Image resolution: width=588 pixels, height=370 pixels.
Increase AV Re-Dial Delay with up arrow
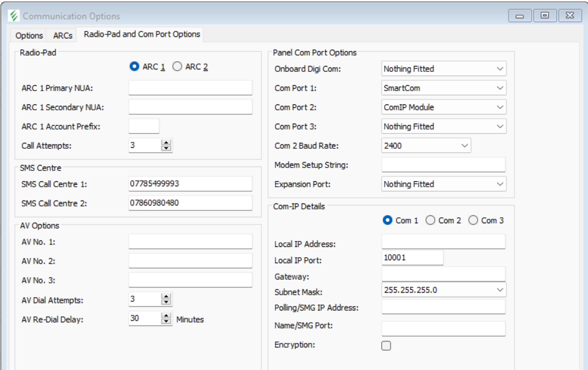coord(166,316)
